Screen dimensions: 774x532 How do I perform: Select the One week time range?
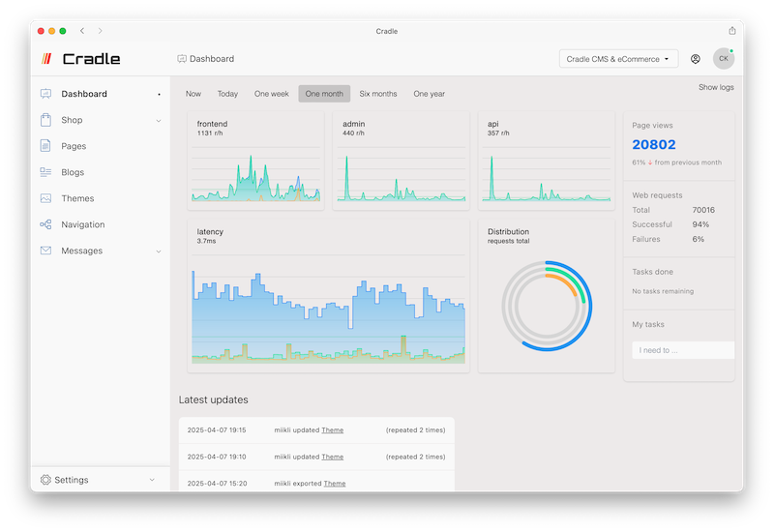(x=271, y=94)
